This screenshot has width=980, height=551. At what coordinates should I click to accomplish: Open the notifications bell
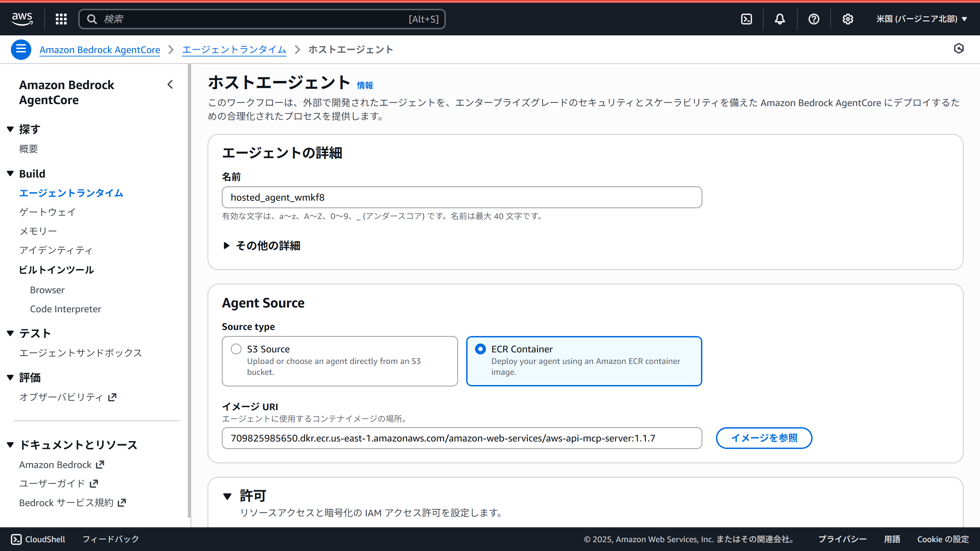(x=780, y=19)
